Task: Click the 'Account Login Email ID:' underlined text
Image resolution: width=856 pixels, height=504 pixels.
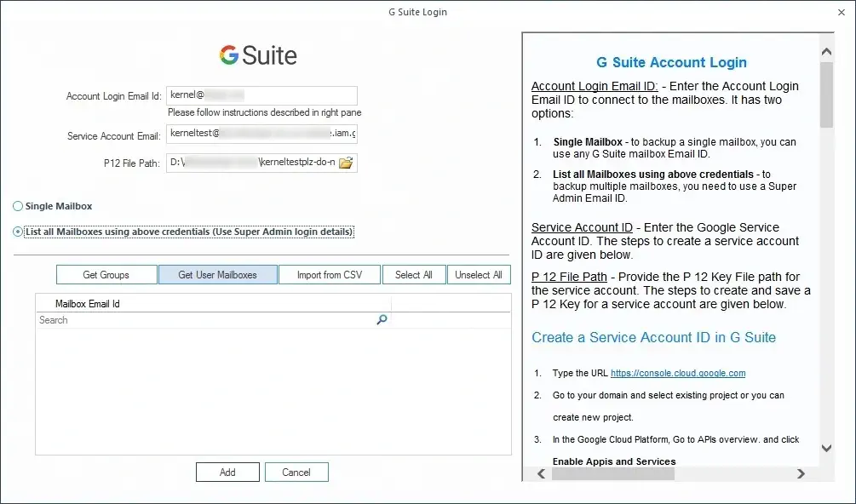Action: click(595, 86)
